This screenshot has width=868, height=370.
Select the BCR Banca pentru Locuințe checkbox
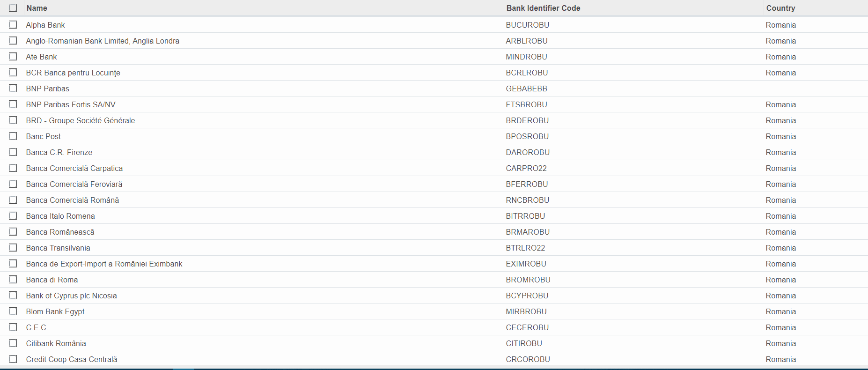(x=13, y=73)
